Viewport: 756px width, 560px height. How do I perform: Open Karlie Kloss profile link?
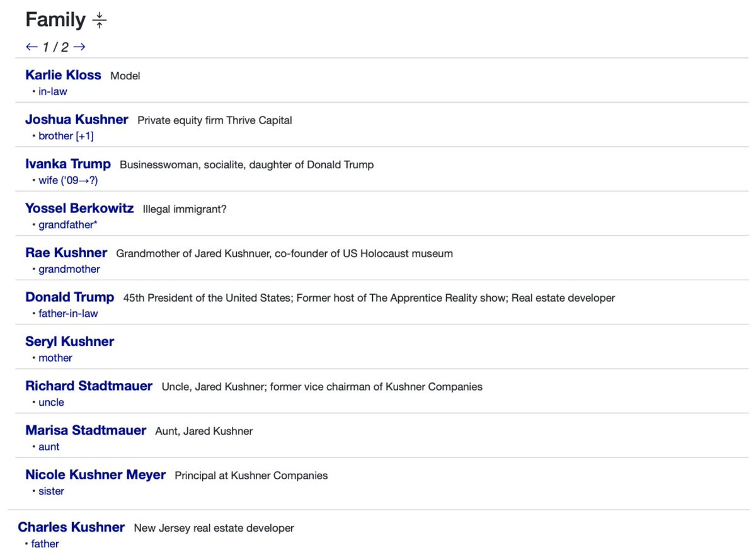pyautogui.click(x=63, y=75)
